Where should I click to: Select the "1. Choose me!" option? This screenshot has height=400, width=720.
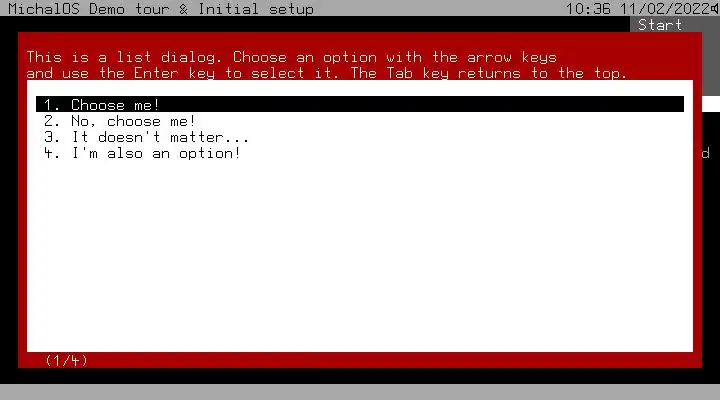(360, 104)
